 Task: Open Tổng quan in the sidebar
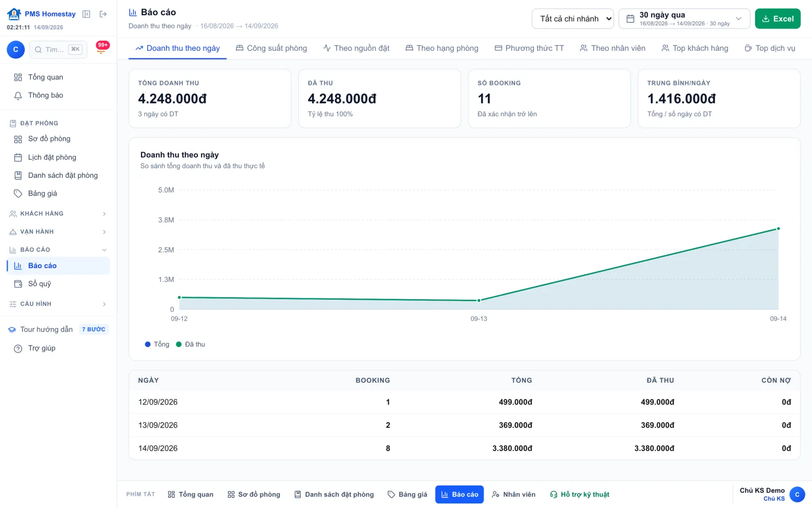coord(58,77)
